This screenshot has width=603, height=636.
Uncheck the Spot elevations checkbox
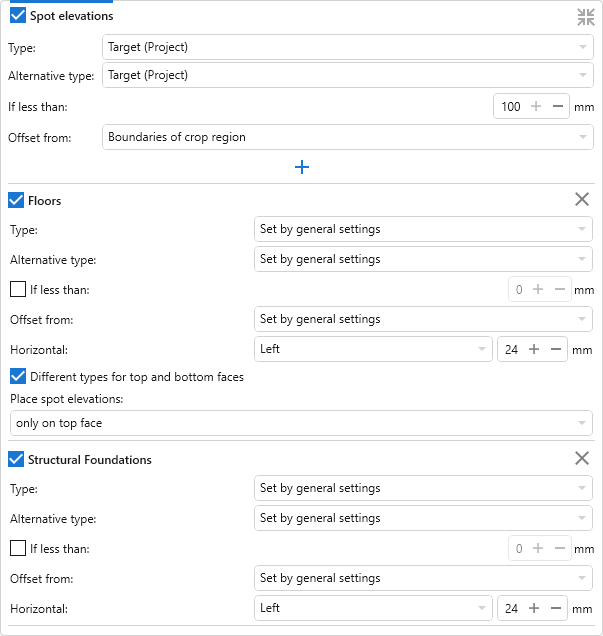point(17,16)
